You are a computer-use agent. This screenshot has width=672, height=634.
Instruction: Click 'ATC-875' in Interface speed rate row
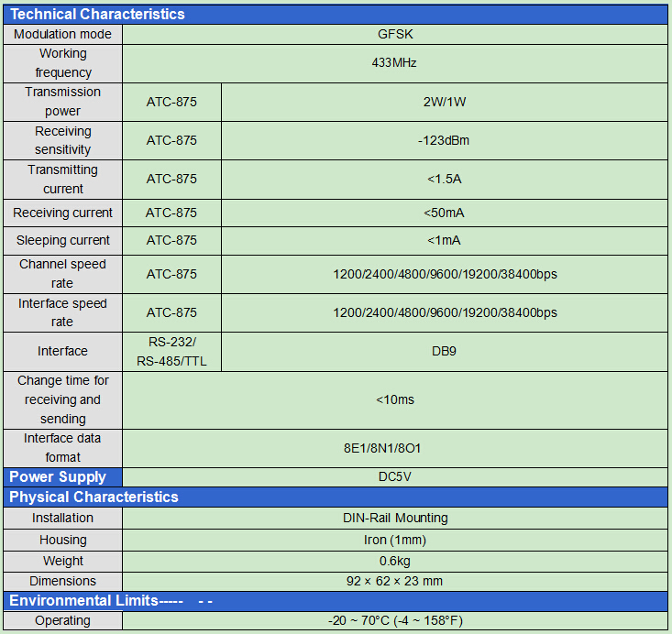pyautogui.click(x=171, y=312)
